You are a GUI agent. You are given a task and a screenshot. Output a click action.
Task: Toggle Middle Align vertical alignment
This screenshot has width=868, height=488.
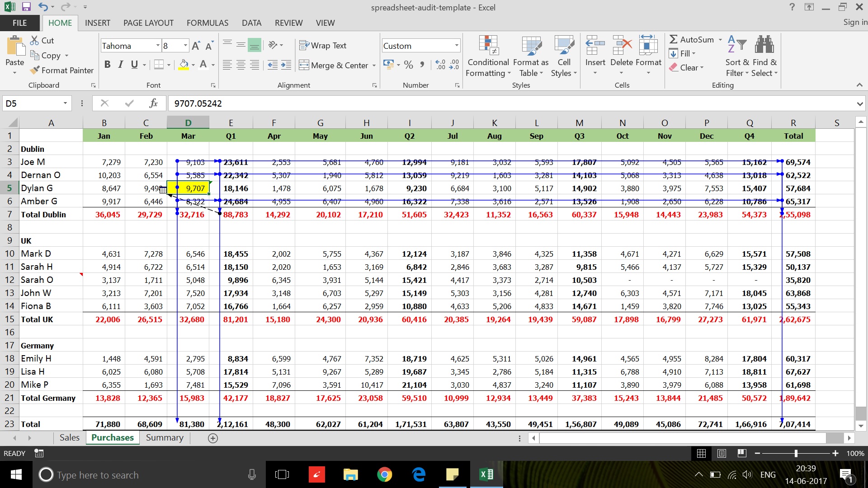(x=241, y=45)
